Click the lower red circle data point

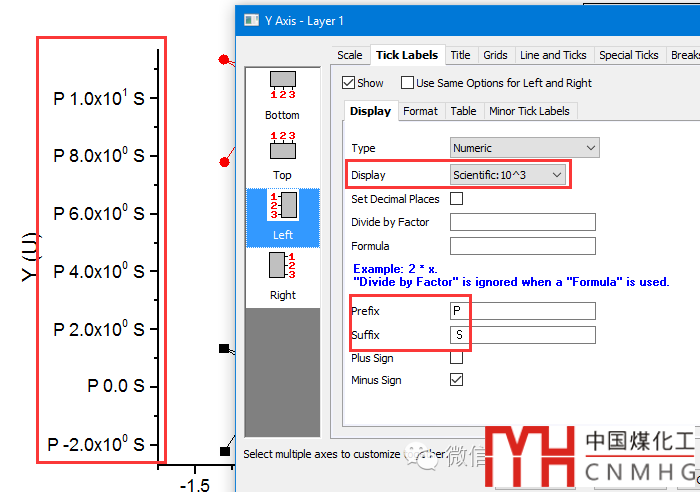point(225,162)
